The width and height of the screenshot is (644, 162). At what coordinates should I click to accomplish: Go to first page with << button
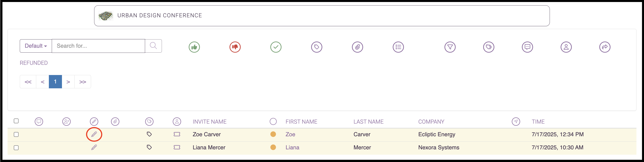28,82
